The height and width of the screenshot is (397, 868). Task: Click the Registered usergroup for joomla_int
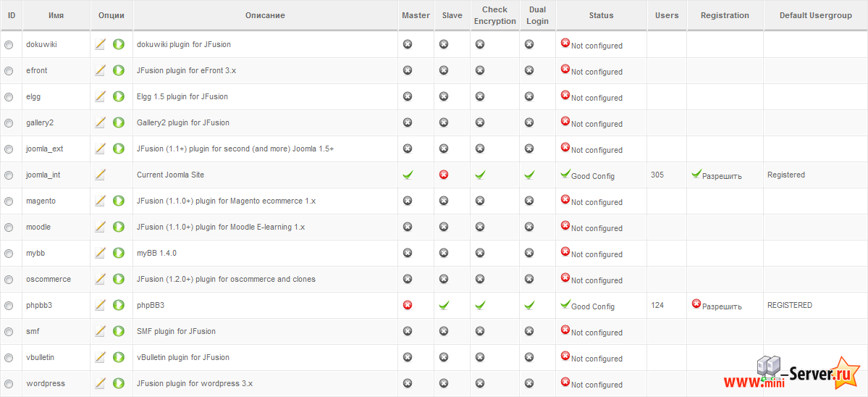pyautogui.click(x=786, y=175)
